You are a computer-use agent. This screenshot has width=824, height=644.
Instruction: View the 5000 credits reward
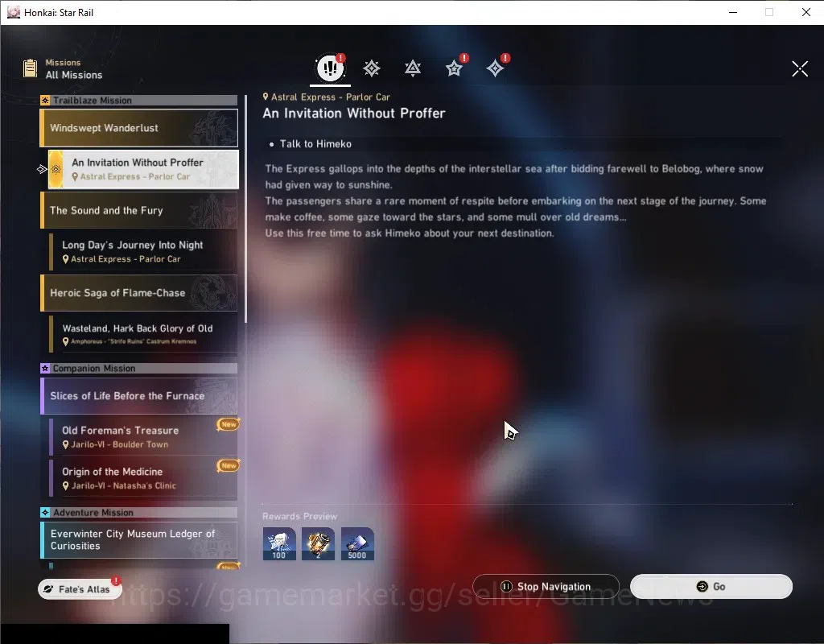[x=357, y=543]
